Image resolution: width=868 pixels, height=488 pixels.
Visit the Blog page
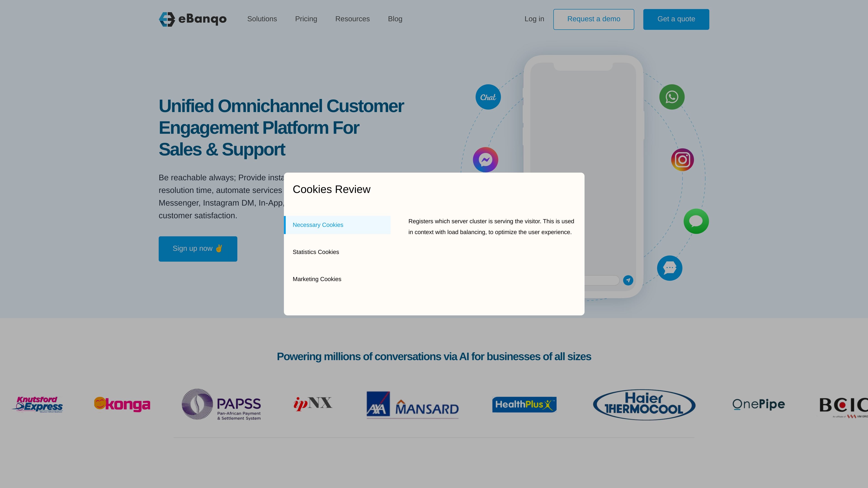(395, 19)
